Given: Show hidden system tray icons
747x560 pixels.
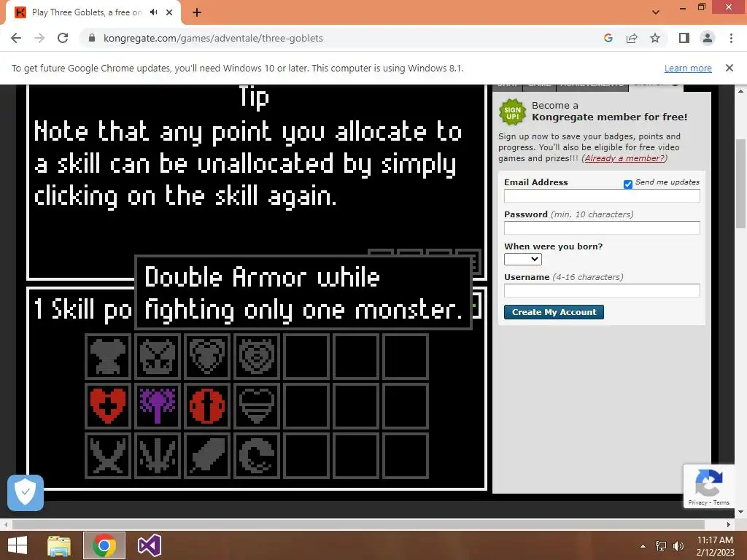Looking at the screenshot, I should click(643, 546).
